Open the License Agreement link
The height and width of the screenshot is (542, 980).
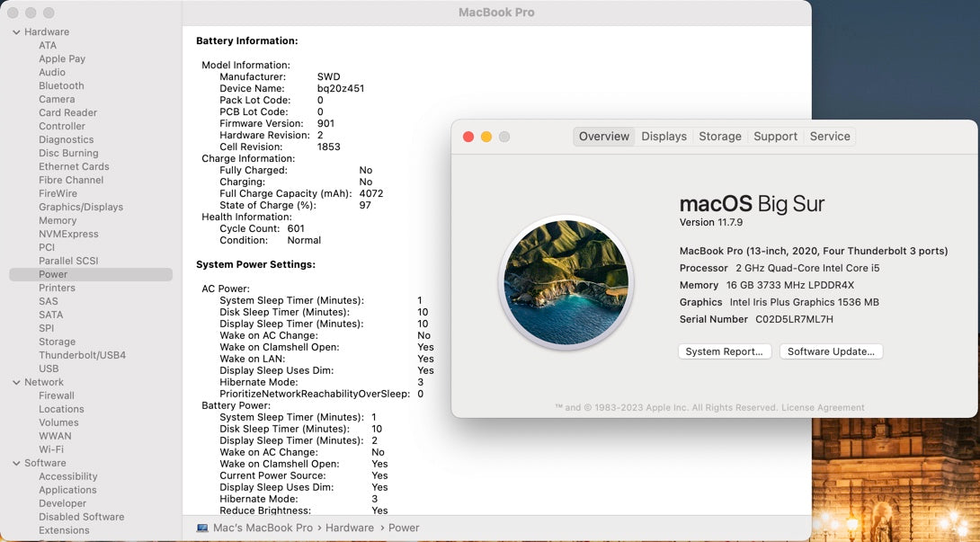(x=823, y=407)
